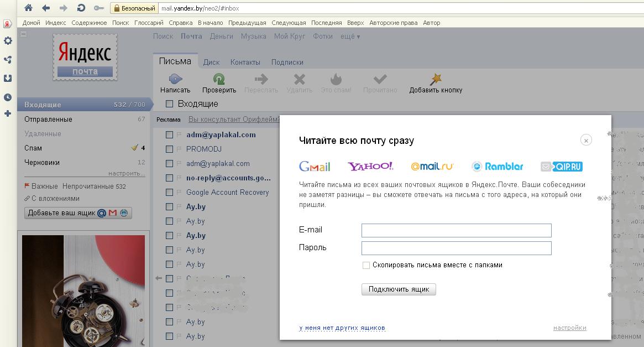Screen dimensions: 644x347
Task: Flag the Google Account Recovery message
Action: pyautogui.click(x=179, y=192)
